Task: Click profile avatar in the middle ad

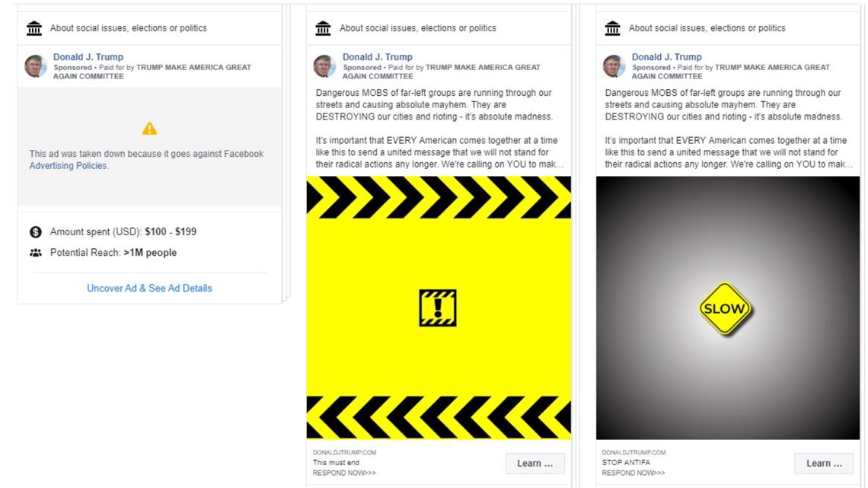Action: (x=325, y=65)
